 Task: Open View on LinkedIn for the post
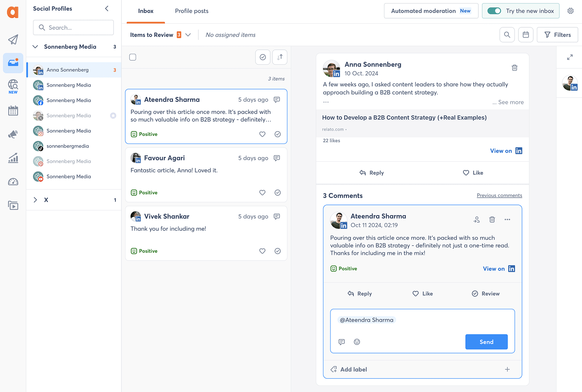(x=506, y=151)
